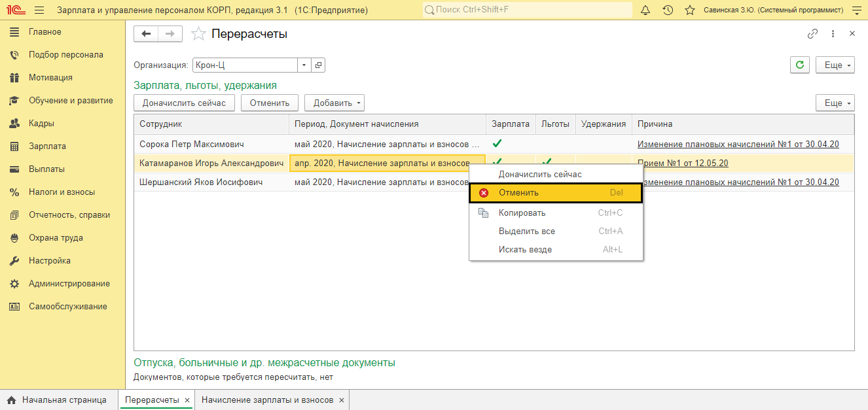Open the hamburger main menu icon
The height and width of the screenshot is (410, 868).
tap(39, 10)
